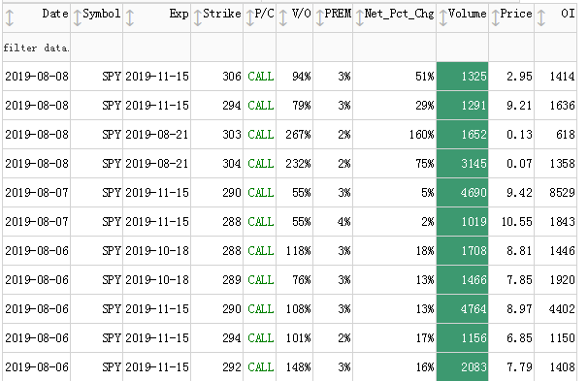The image size is (588, 381).
Task: Toggle sort arrows beside Strike header
Action: pos(198,17)
